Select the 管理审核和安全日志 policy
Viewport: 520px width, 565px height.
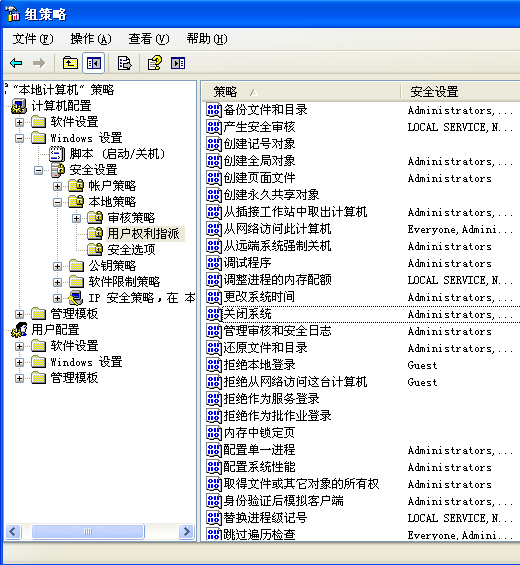tap(277, 331)
